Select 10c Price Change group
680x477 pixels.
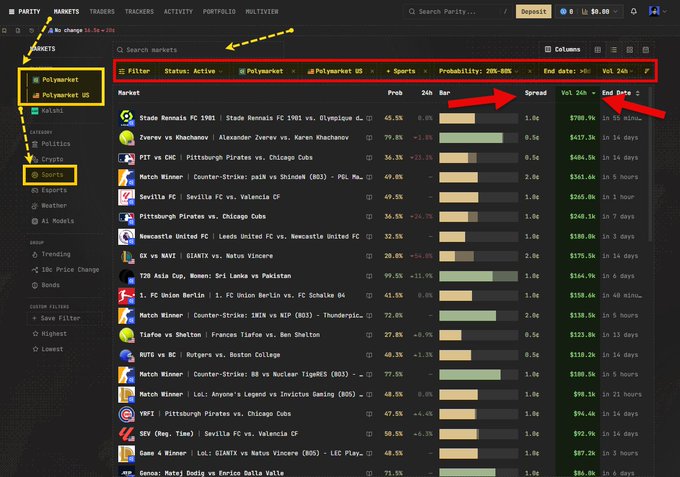tap(65, 270)
